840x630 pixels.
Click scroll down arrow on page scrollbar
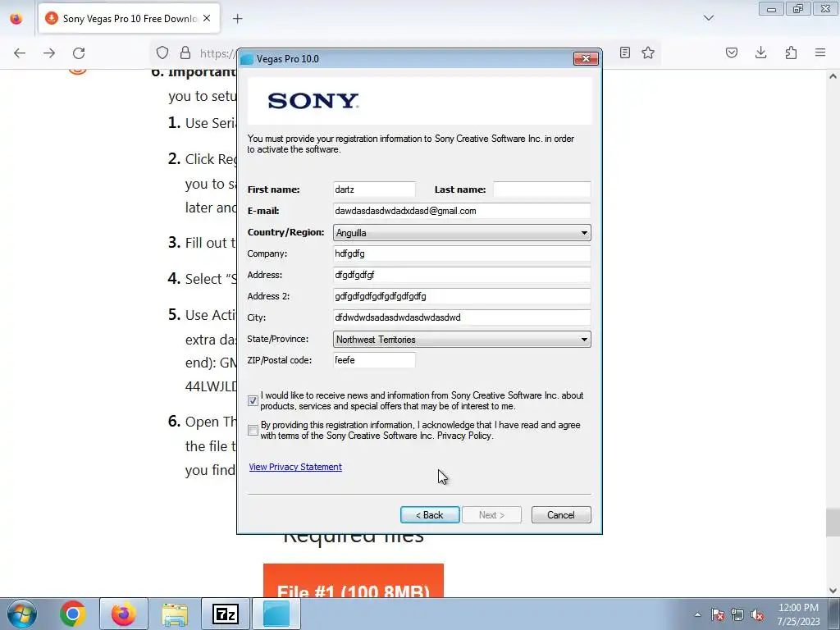[833, 591]
